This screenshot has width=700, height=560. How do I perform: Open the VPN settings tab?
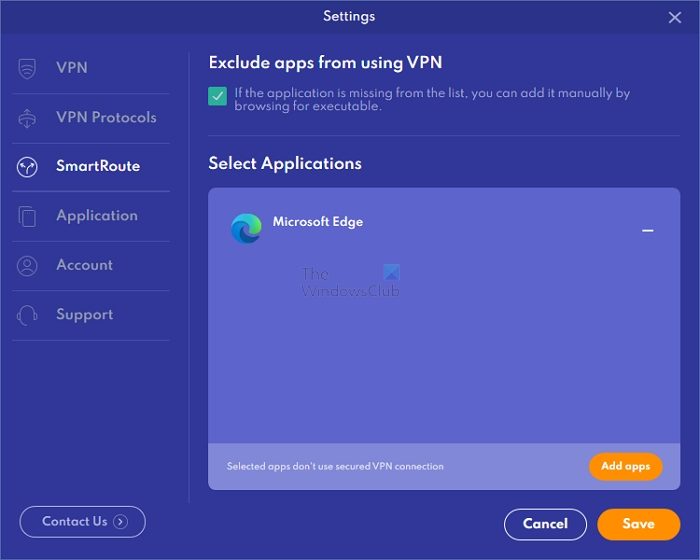pyautogui.click(x=72, y=68)
